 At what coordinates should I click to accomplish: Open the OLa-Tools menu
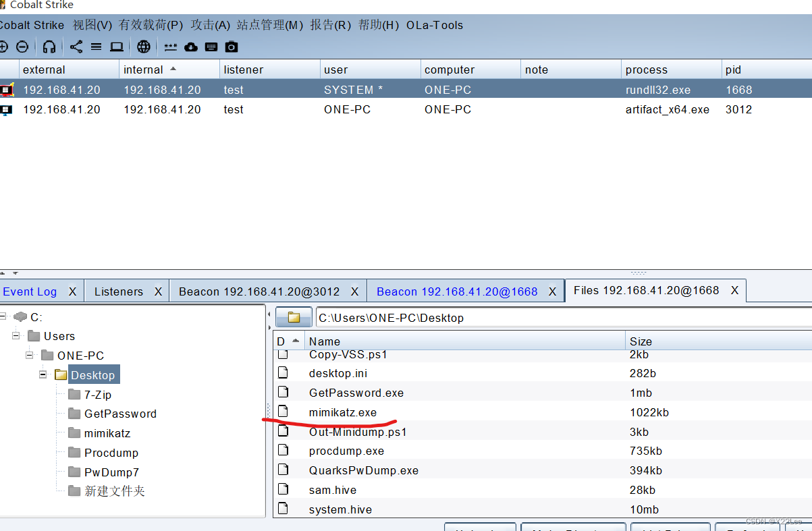pos(435,25)
